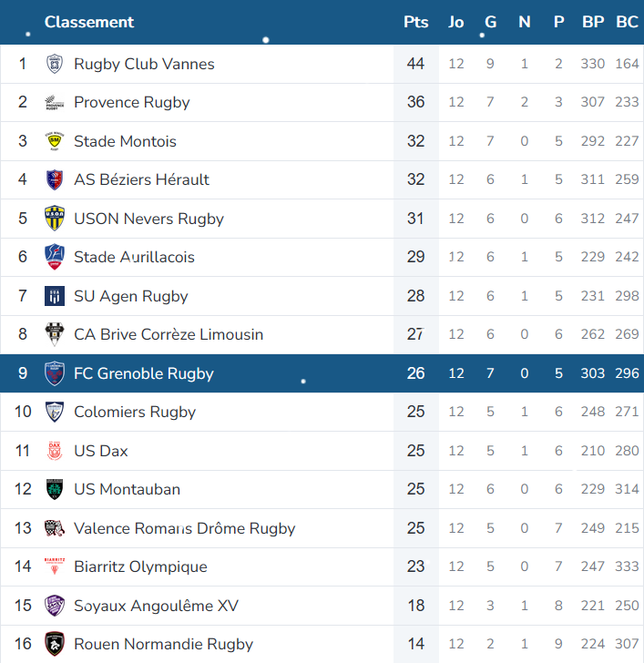Select the highlighted FC Grenoble Rugby row
The width and height of the screenshot is (644, 663).
(x=322, y=373)
